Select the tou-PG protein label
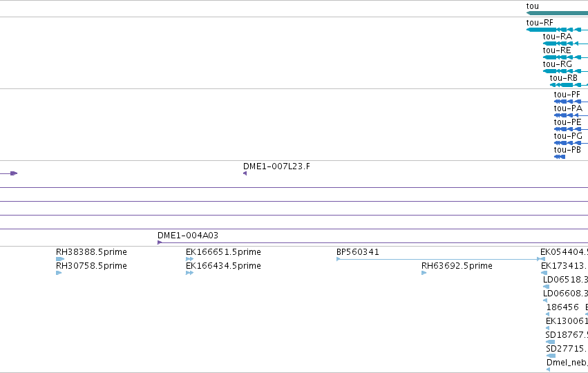 568,136
